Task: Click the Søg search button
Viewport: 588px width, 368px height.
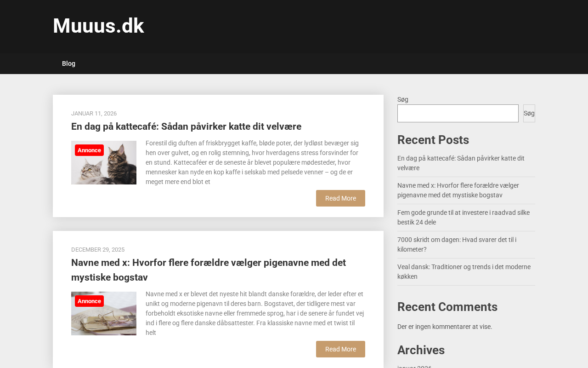Action: (529, 113)
